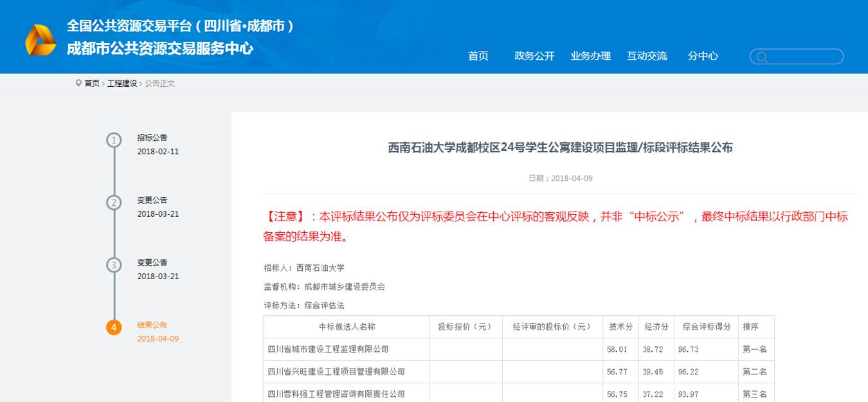Open 结果公布 timeline entry
The width and height of the screenshot is (868, 402).
pyautogui.click(x=152, y=325)
